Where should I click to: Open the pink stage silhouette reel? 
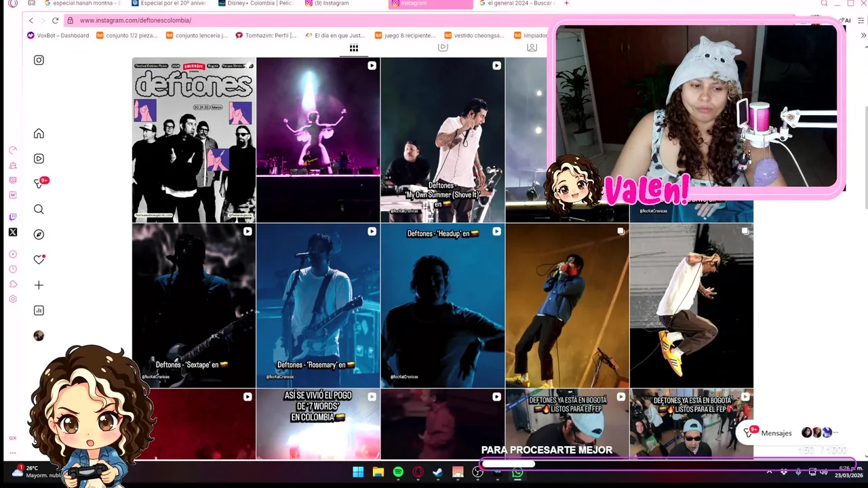pyautogui.click(x=318, y=140)
